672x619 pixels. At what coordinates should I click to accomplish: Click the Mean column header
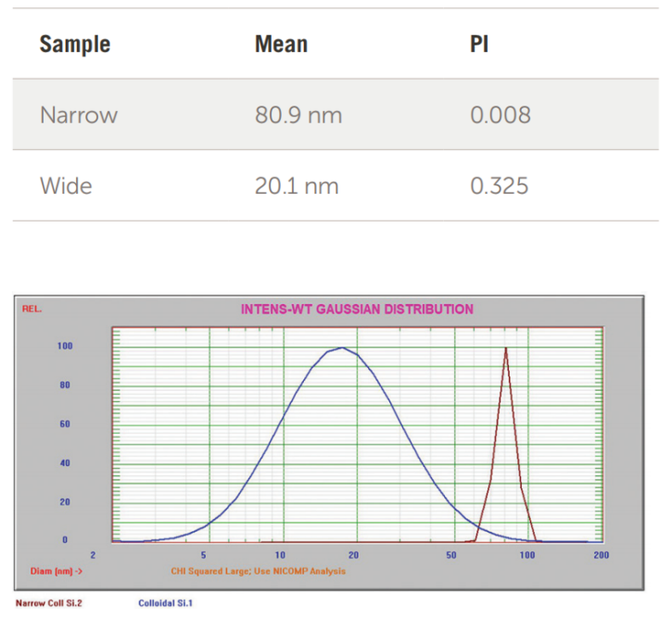coord(281,44)
